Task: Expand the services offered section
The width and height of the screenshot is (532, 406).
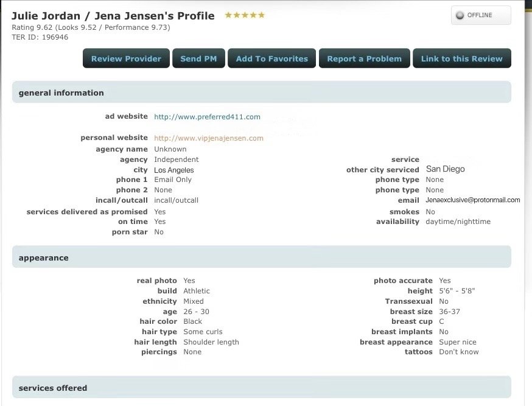Action: [53, 388]
